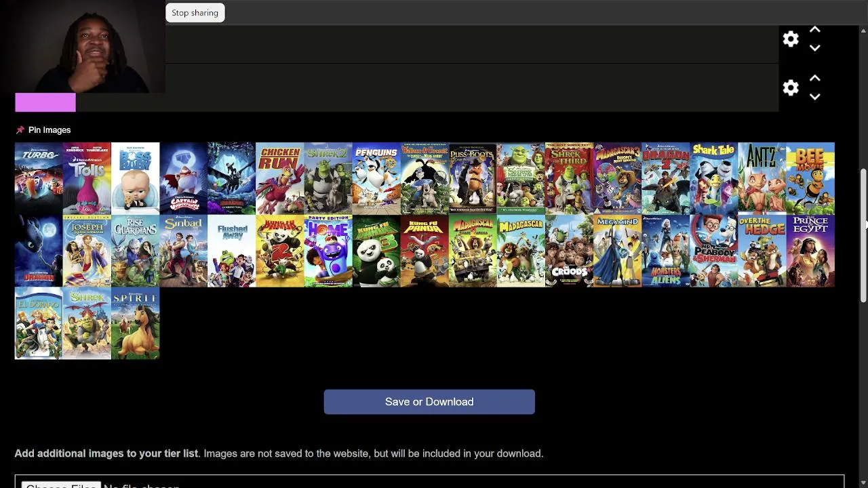Click the Shrek the Third poster
The width and height of the screenshot is (868, 488).
[568, 178]
